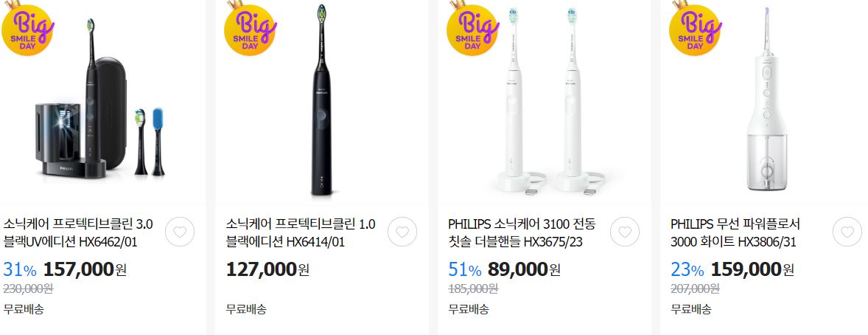Open the two white toothbrushes product image

click(x=545, y=101)
